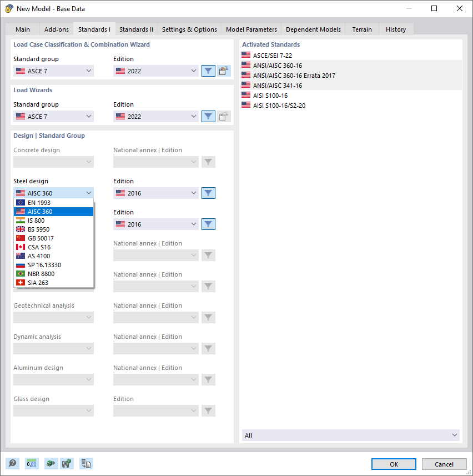Open help icon at bottom left
Viewport: 473px width, 476px height.
pyautogui.click(x=13, y=464)
